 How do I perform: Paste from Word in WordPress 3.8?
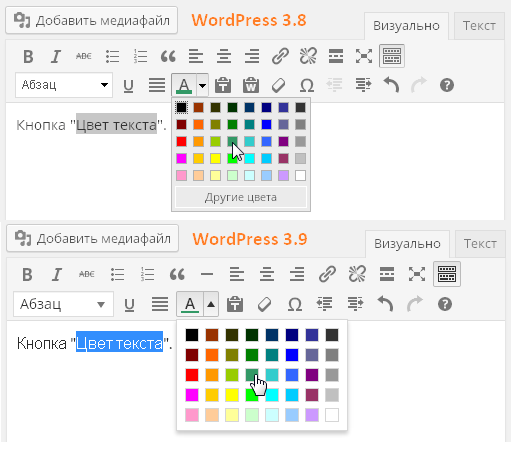pyautogui.click(x=251, y=85)
